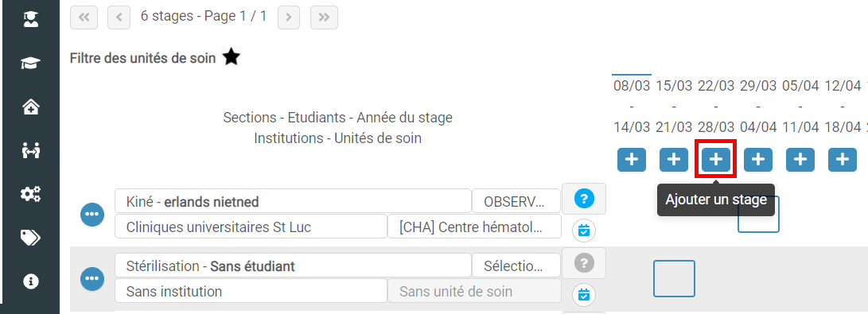Open the Sélectio... dropdown in Stérilisation row
This screenshot has height=314, width=868.
point(516,266)
